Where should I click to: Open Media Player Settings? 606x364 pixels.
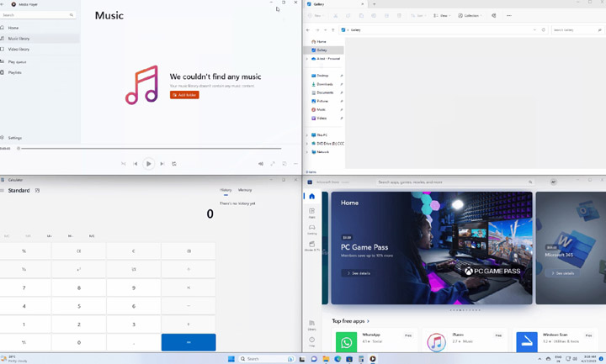click(14, 138)
